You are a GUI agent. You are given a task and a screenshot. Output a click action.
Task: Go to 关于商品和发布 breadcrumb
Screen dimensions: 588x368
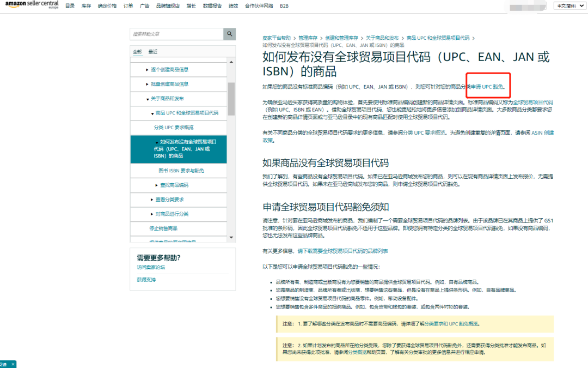click(382, 38)
